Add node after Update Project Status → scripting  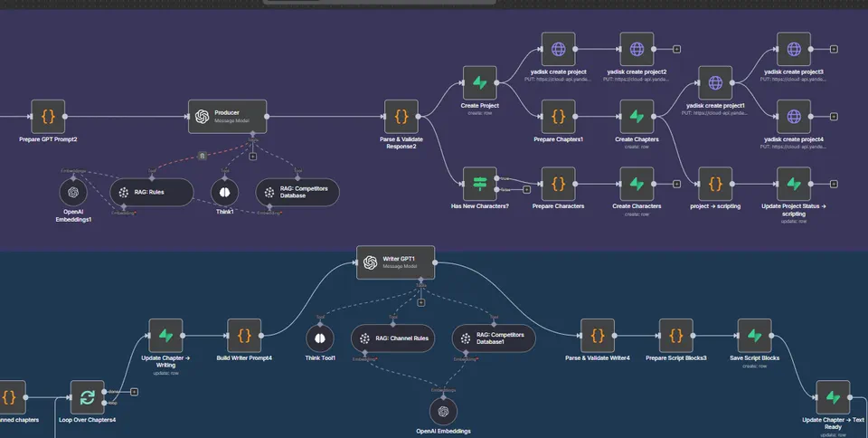click(x=834, y=184)
